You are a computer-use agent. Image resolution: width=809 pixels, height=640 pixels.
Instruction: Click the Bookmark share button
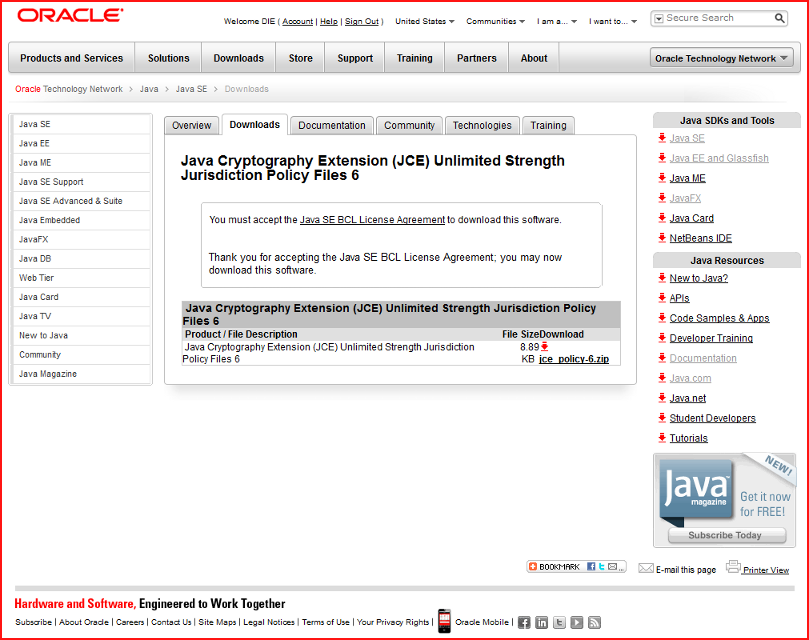[x=576, y=567]
